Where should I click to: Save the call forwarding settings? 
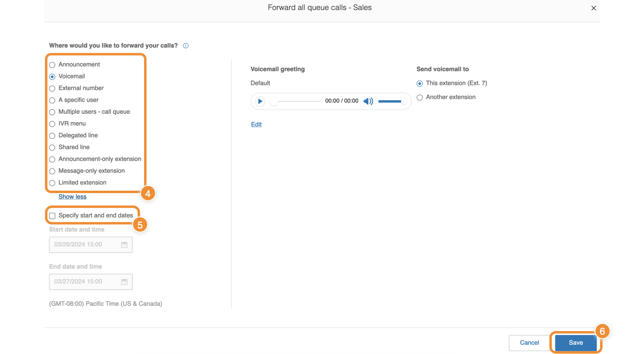point(576,343)
